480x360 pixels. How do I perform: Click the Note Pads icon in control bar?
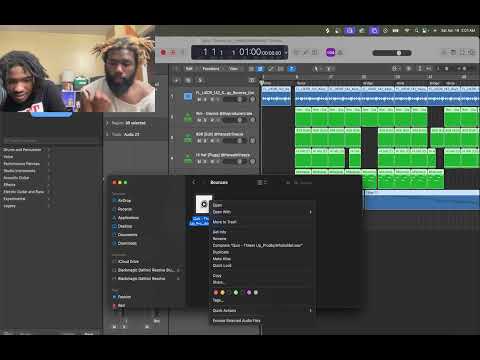[x=453, y=52]
